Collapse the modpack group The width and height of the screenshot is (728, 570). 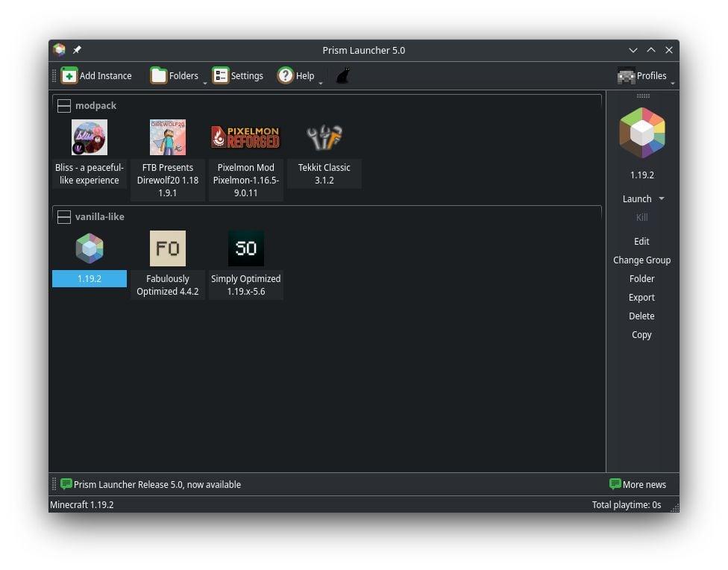(x=63, y=106)
